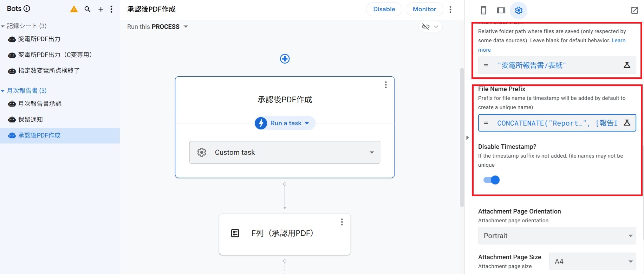
Task: Open settings gear tab in right panel
Action: pos(519,10)
